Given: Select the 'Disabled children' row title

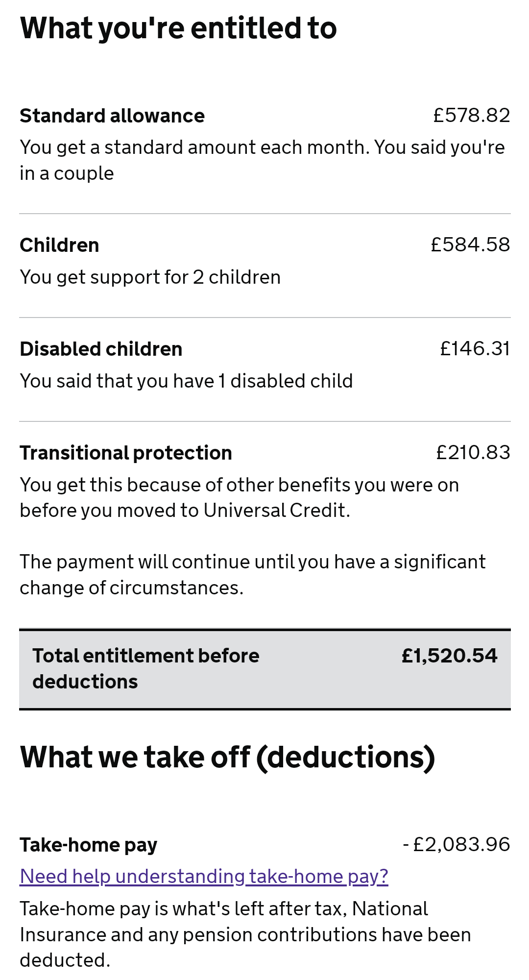Looking at the screenshot, I should 101,349.
